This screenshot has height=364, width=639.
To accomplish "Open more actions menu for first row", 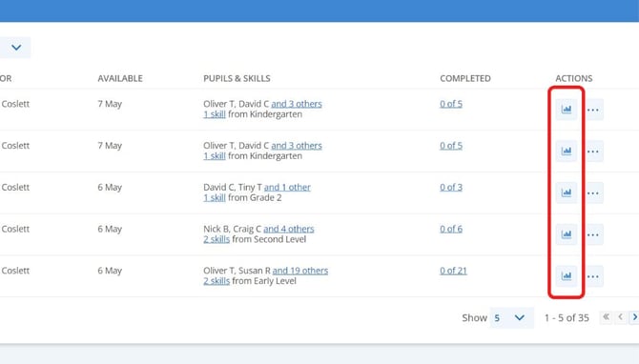I will (593, 110).
